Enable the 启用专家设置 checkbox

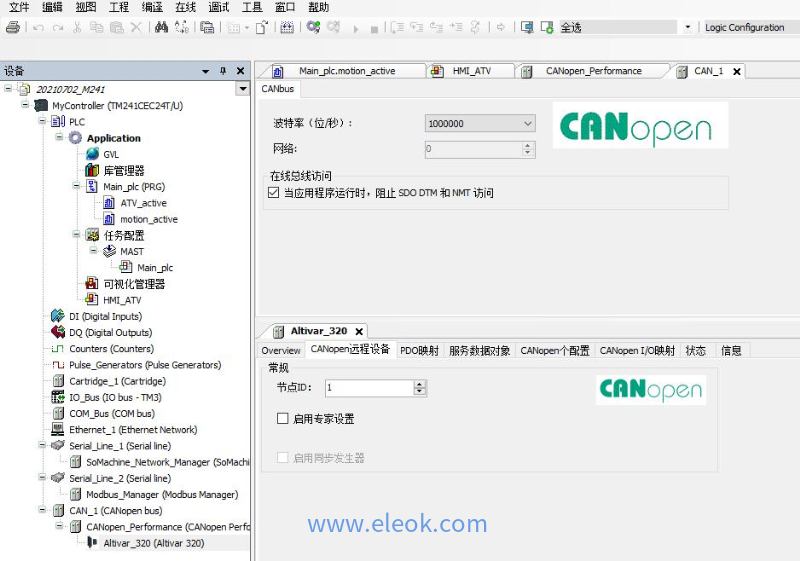283,418
